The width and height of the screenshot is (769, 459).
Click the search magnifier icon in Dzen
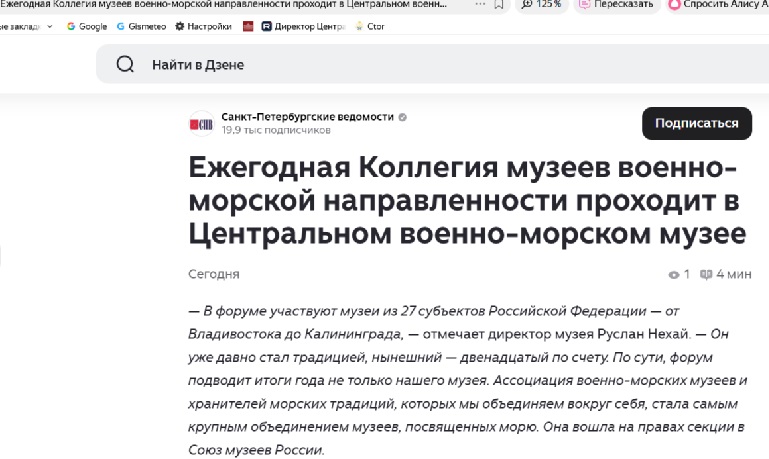(125, 64)
